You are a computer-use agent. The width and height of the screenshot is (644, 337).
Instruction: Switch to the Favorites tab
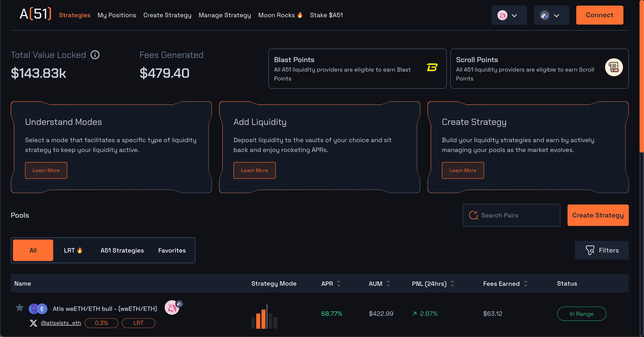coord(172,250)
